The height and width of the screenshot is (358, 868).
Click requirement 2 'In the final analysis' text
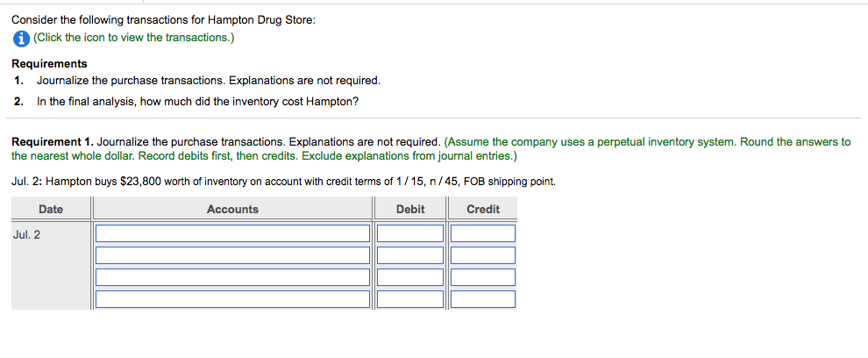coord(197,102)
